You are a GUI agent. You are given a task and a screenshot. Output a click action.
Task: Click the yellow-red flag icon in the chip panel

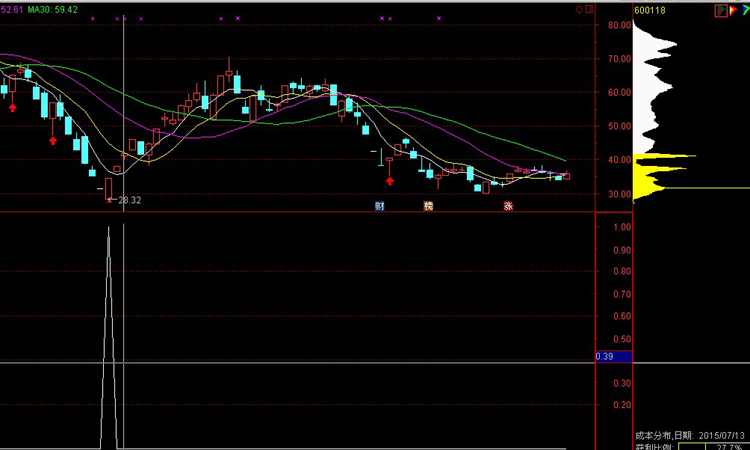734,11
